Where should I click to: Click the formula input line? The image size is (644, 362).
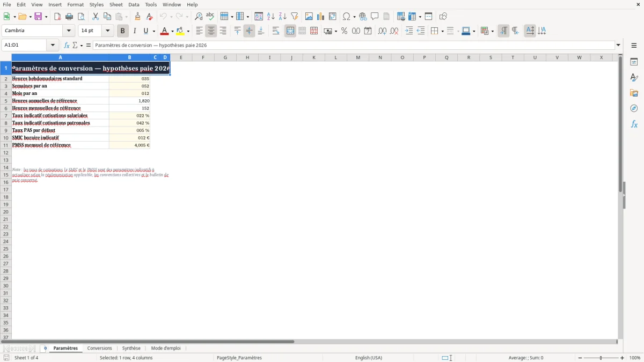tap(353, 46)
